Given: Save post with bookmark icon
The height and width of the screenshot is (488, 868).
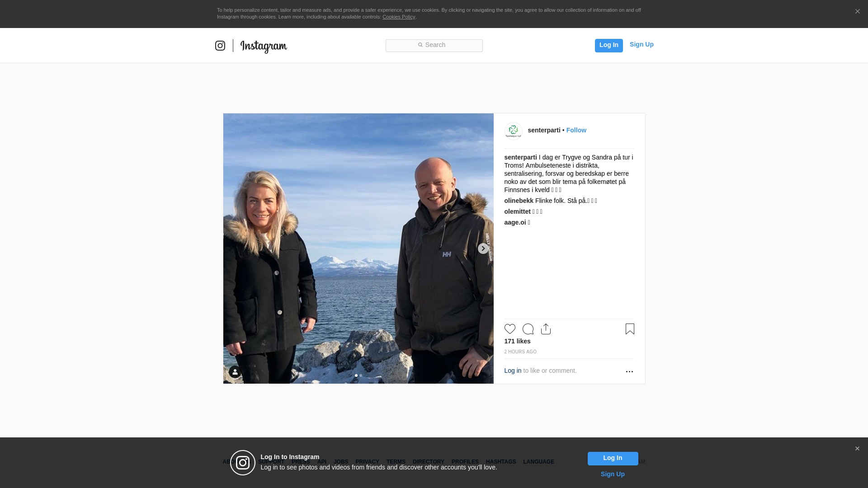Looking at the screenshot, I should coord(630,329).
